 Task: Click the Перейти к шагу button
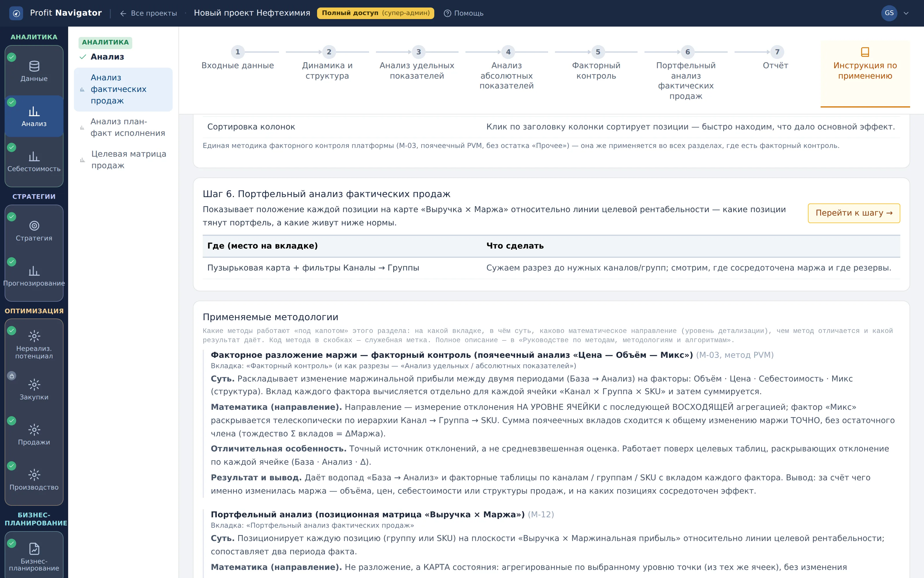(854, 213)
